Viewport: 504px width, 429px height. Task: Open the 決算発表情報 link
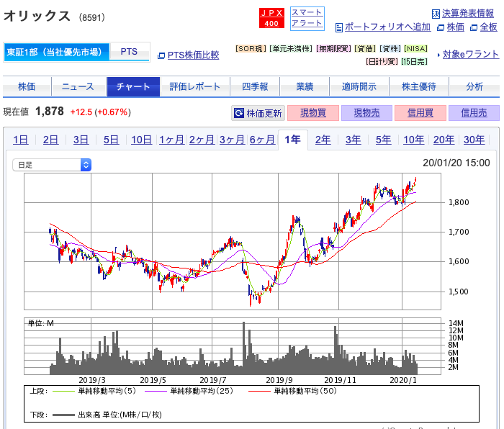pos(468,14)
